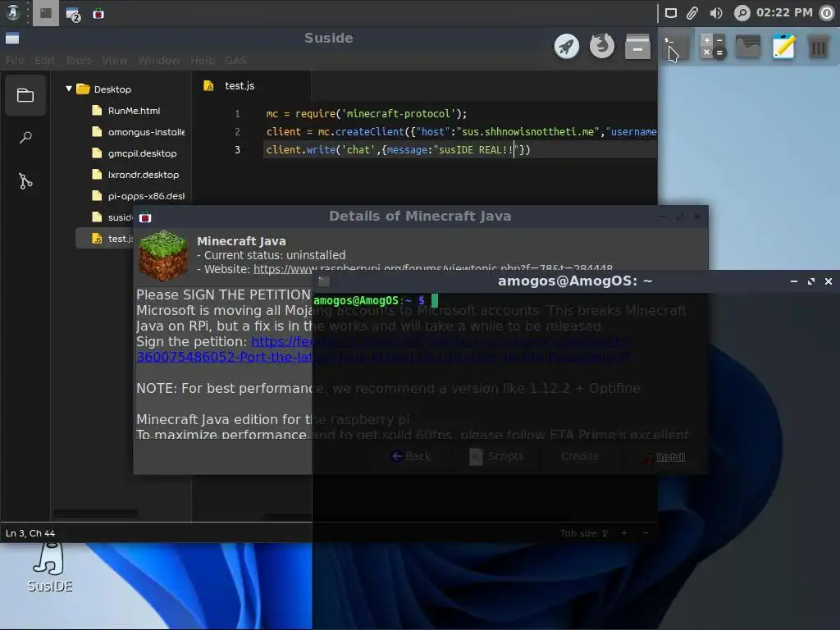This screenshot has height=630, width=840.
Task: Open the Source Control branch icon in Suside
Action: pos(25,181)
